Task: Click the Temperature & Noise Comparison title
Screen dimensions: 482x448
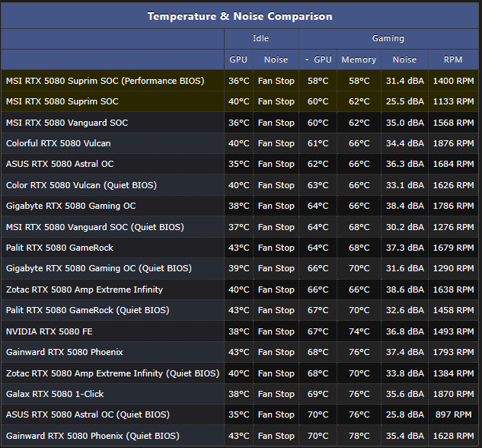Action: (240, 16)
